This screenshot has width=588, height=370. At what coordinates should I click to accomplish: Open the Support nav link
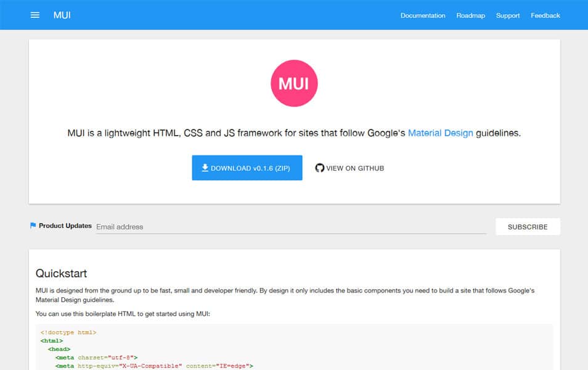508,15
